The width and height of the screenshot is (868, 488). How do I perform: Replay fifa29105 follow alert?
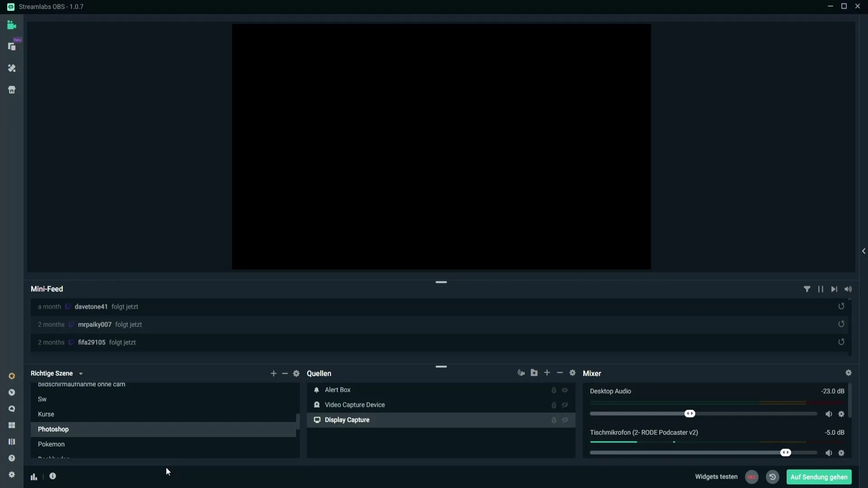[841, 342]
